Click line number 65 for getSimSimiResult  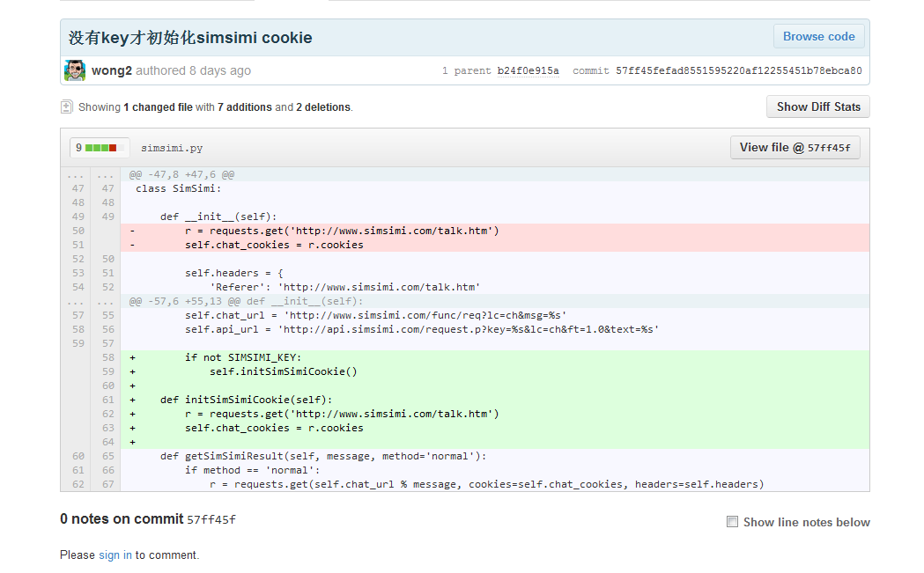tap(107, 456)
